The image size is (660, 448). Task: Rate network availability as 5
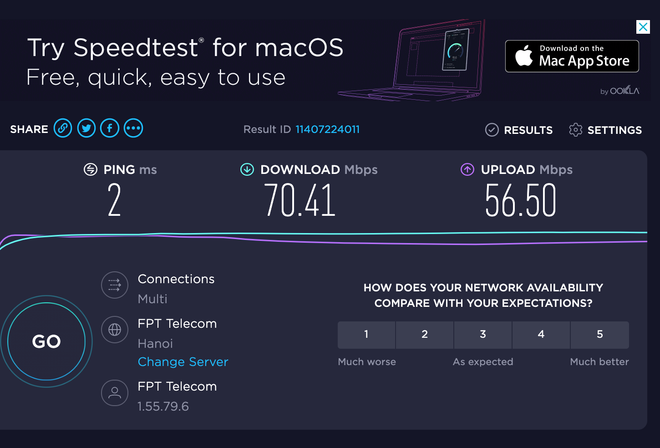tap(600, 335)
